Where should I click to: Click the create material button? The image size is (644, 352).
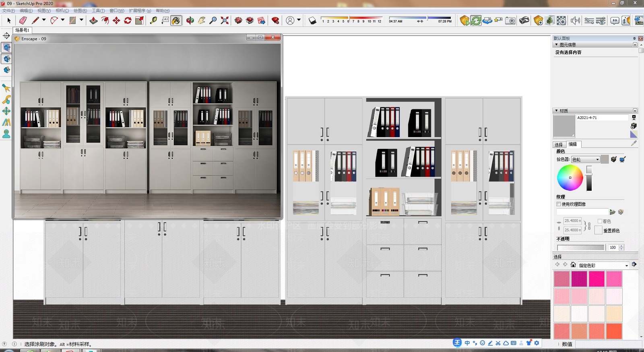(634, 126)
